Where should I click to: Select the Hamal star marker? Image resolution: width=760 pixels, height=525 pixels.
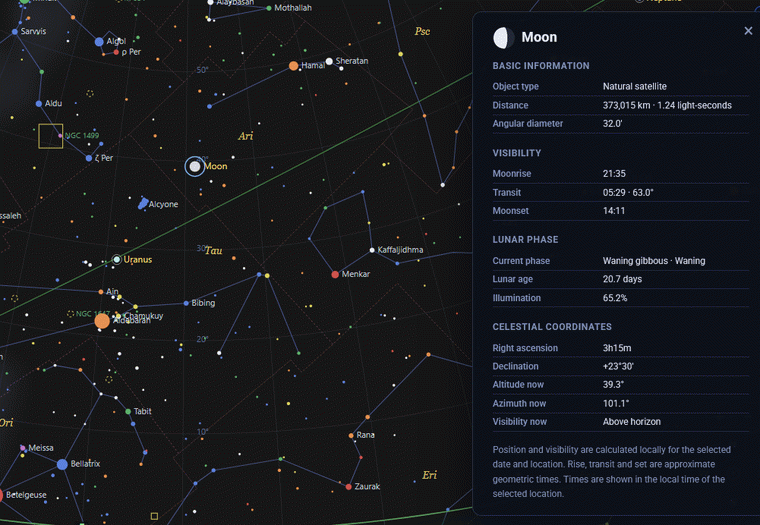pyautogui.click(x=293, y=65)
